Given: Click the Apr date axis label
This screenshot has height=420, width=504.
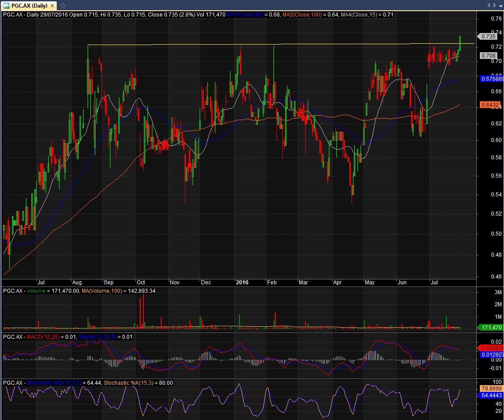Looking at the screenshot, I should [x=337, y=283].
